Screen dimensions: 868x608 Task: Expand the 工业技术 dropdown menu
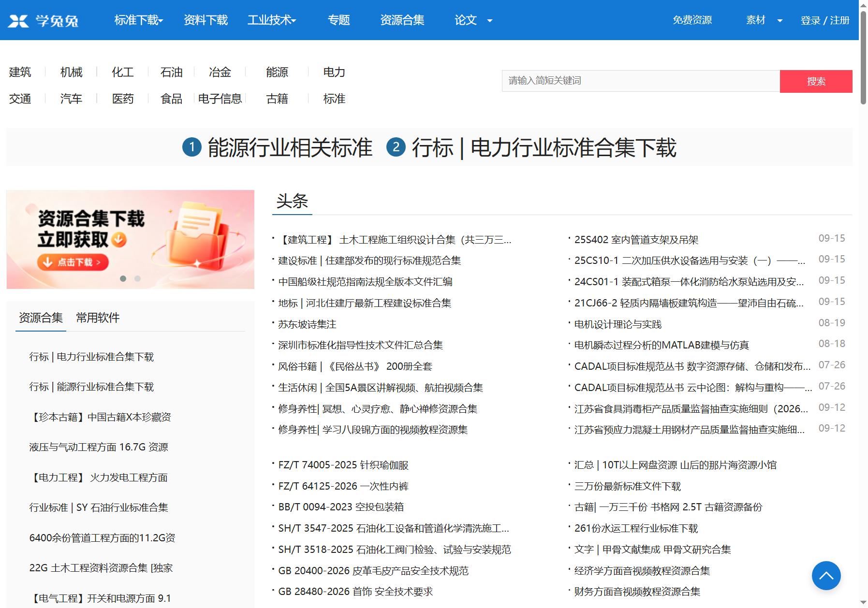coord(272,20)
